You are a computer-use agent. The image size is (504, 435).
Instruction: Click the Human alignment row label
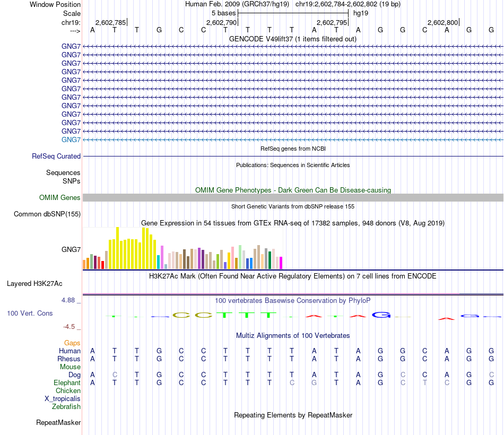pos(69,351)
